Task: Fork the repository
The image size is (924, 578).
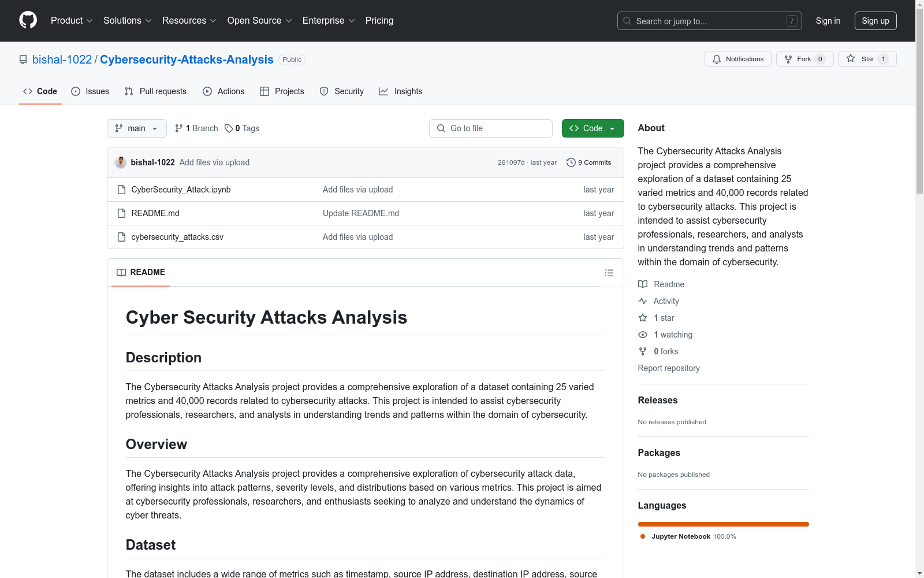Action: point(798,59)
